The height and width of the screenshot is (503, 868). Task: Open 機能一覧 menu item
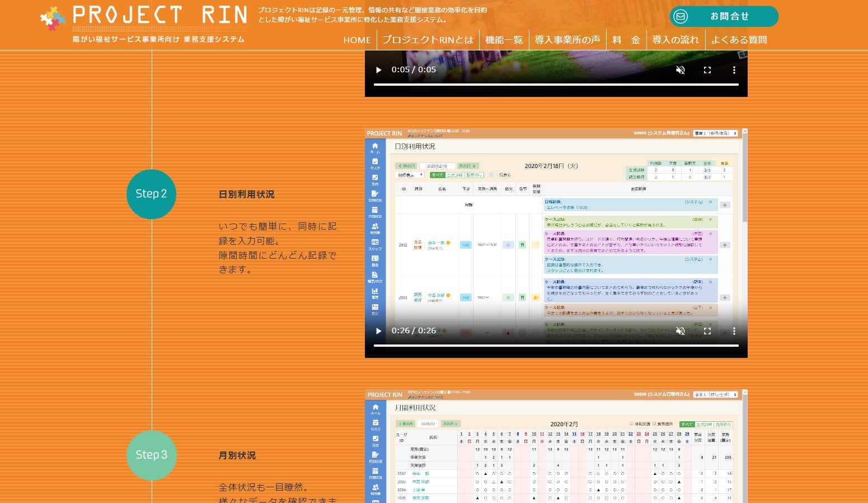[504, 40]
